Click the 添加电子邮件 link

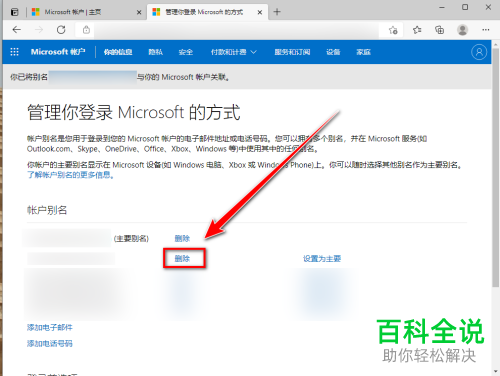click(50, 327)
